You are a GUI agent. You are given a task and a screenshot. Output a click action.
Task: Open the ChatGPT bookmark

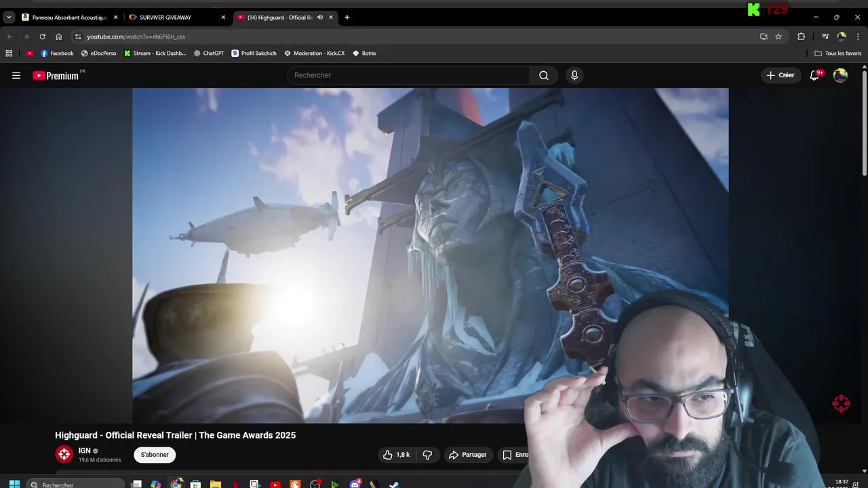[x=209, y=53]
